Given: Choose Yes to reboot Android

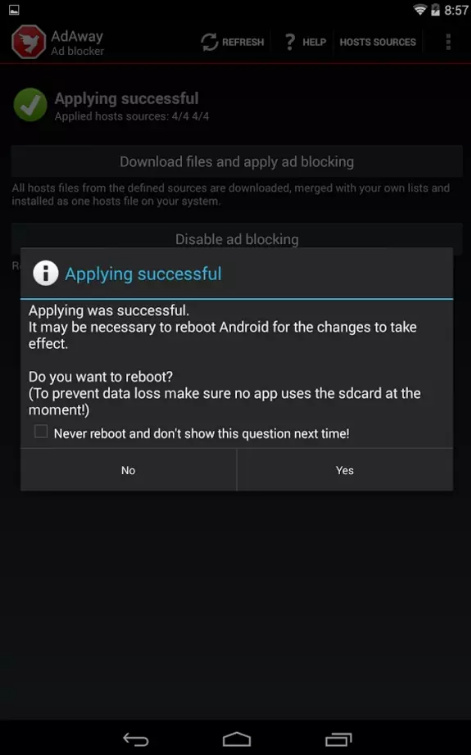Looking at the screenshot, I should click(345, 470).
